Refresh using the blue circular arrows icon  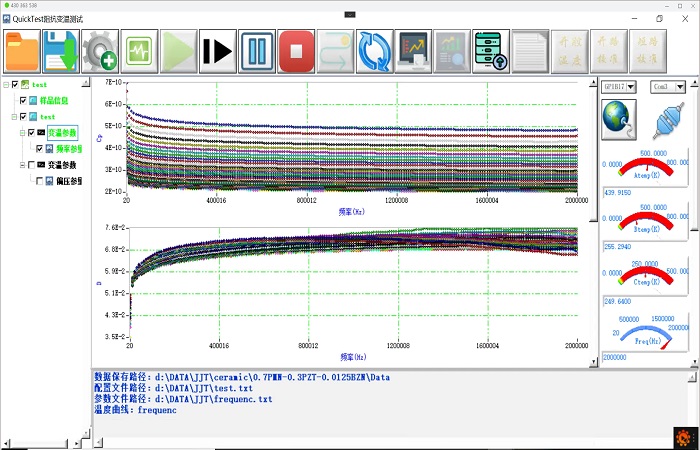point(375,51)
